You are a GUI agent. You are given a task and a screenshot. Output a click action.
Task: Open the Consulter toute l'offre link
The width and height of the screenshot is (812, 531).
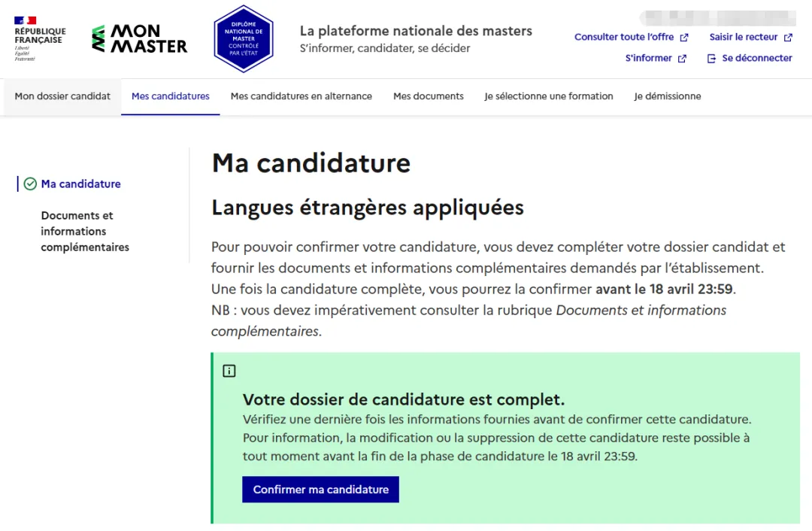(624, 38)
